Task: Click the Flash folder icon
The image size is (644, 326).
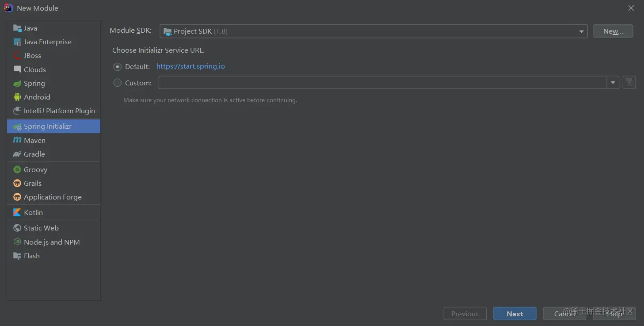Action: (x=17, y=256)
